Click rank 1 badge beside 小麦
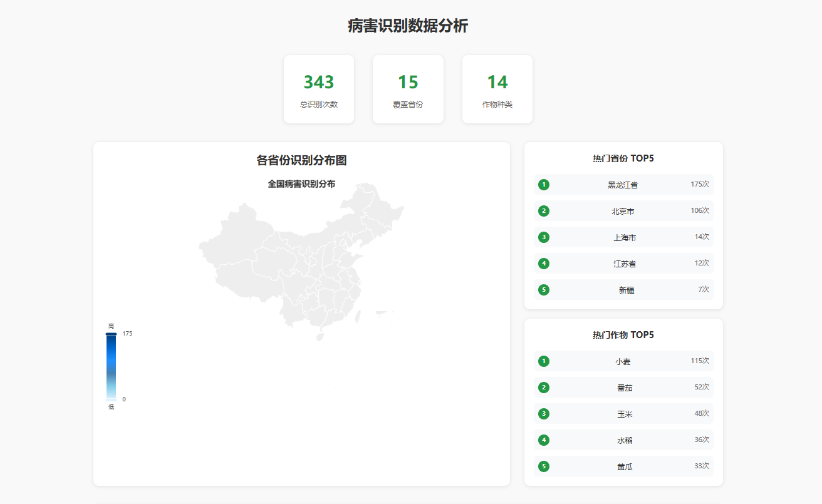The height and width of the screenshot is (504, 822). pos(544,361)
